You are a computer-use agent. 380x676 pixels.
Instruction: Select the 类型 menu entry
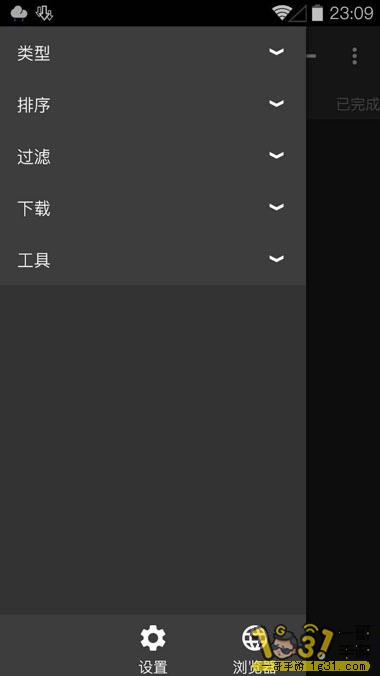(x=153, y=53)
